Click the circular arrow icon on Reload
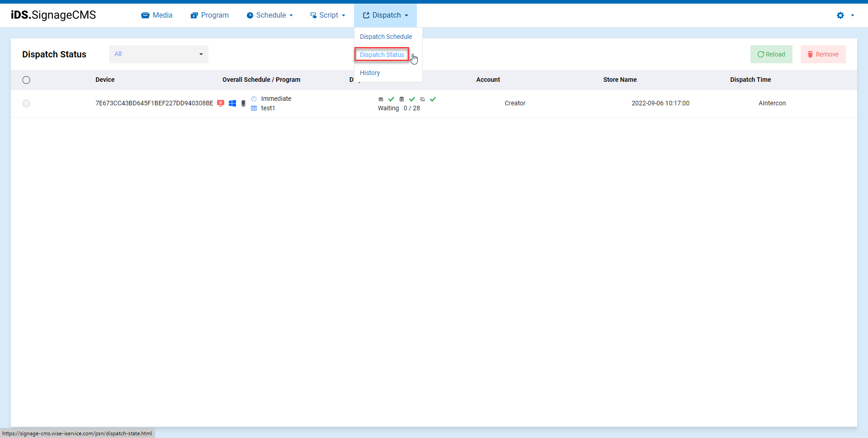Viewport: 868px width, 438px height. [x=761, y=54]
